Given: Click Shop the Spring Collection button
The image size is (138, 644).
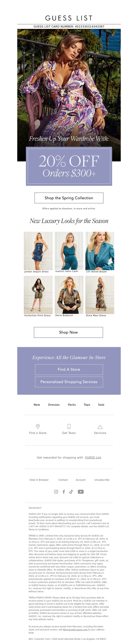Looking at the screenshot, I should click(x=69, y=198).
